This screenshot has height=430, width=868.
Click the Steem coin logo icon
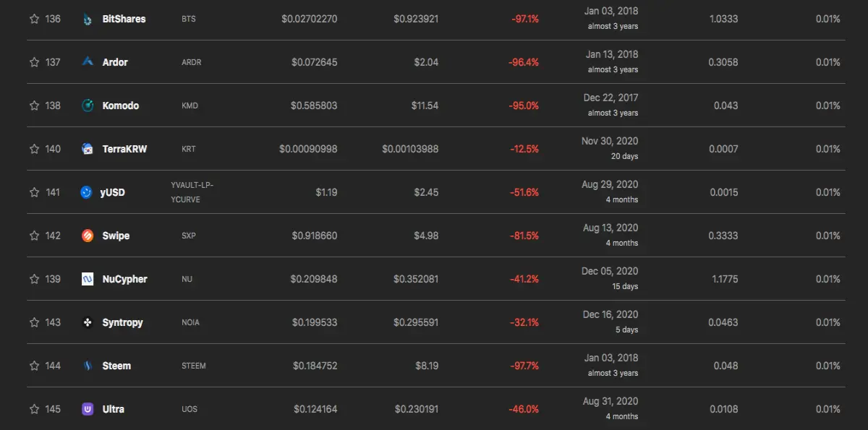tap(88, 366)
